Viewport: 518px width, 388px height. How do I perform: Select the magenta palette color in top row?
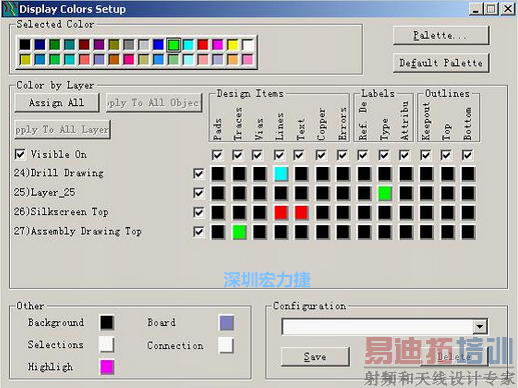(218, 45)
